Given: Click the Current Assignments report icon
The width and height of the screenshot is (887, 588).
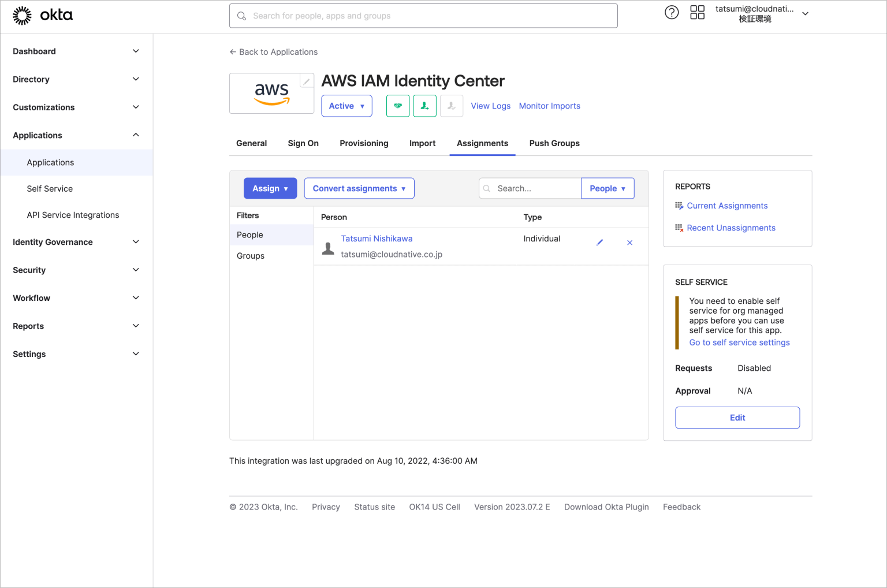Looking at the screenshot, I should (679, 205).
